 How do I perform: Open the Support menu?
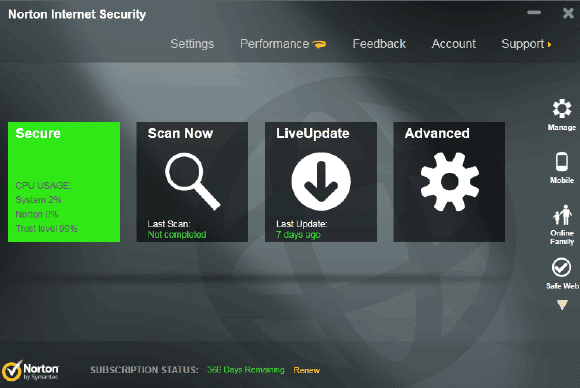(523, 44)
